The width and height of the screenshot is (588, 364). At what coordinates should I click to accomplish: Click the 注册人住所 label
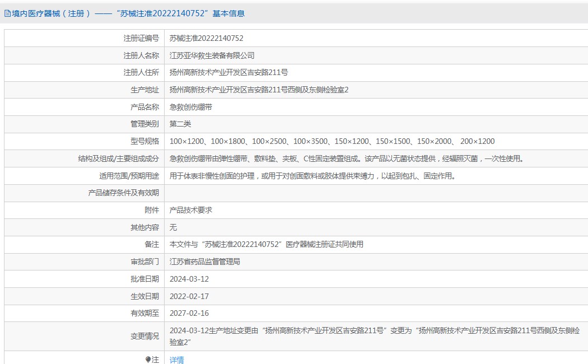(x=141, y=72)
